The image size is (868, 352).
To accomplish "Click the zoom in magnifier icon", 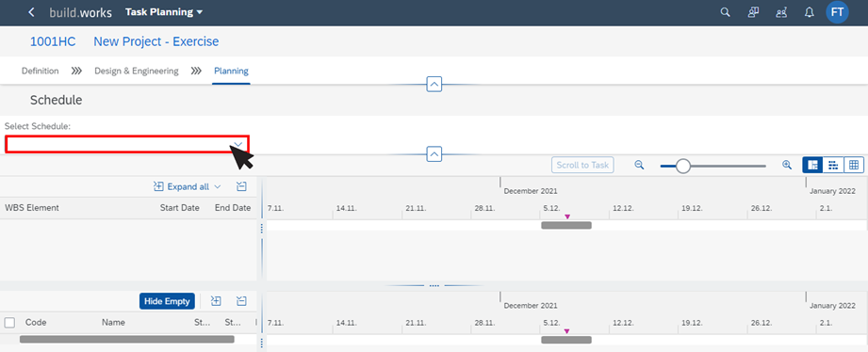I will (787, 165).
